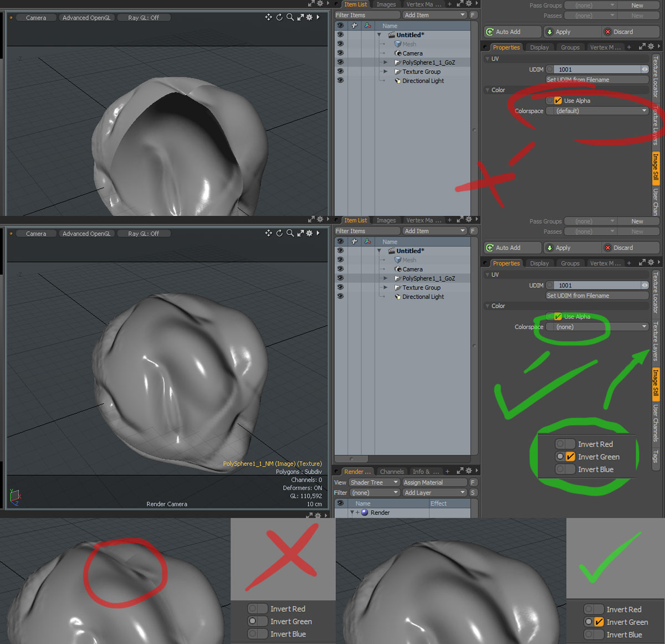The height and width of the screenshot is (644, 665).
Task: Click the green Apply arrow icon in the upper screenshot
Action: [550, 32]
